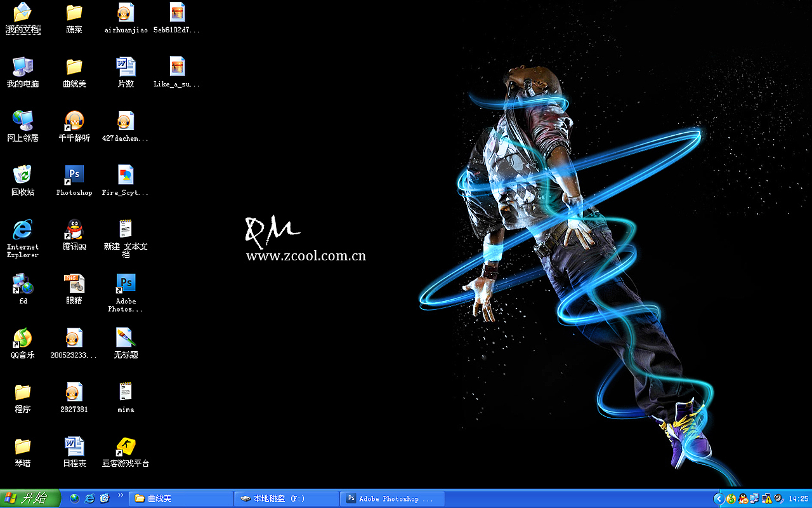Open the 无标题 image file
Image resolution: width=812 pixels, height=508 pixels.
point(126,344)
